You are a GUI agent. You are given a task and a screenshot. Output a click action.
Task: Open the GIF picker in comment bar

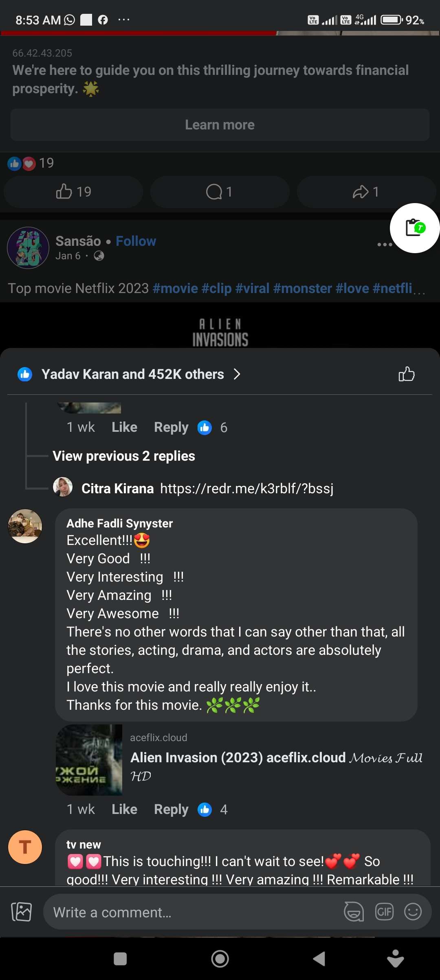[x=384, y=912]
